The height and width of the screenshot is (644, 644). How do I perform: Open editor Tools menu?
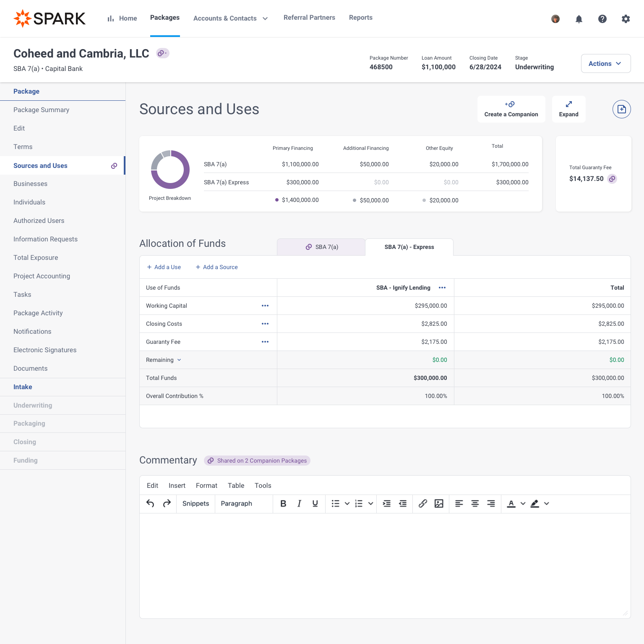click(x=263, y=485)
